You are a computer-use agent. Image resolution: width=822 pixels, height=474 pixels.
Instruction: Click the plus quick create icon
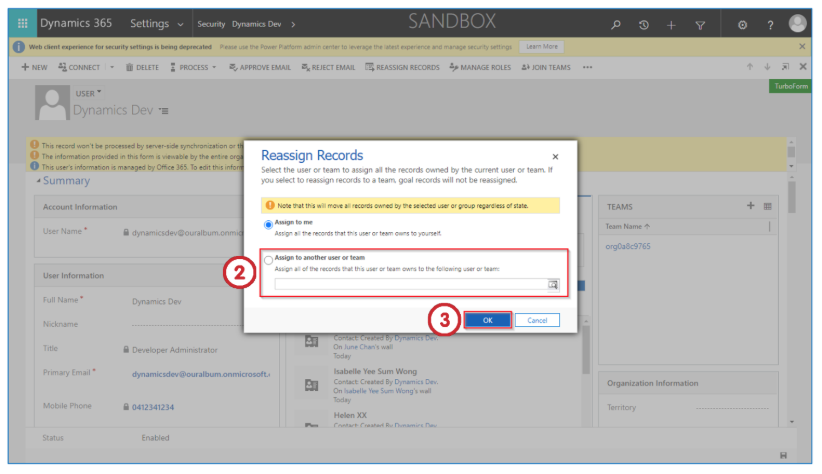pyautogui.click(x=671, y=24)
